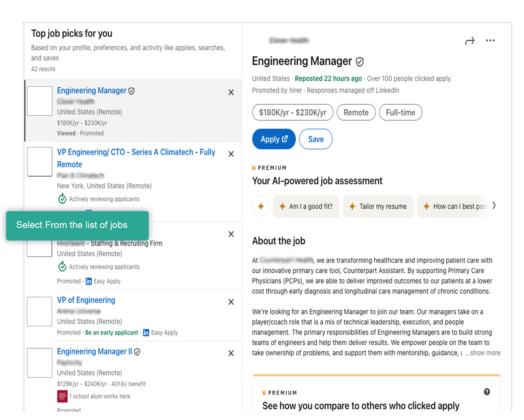
Task: Open the Engineering Manager II job listing
Action: [94, 351]
